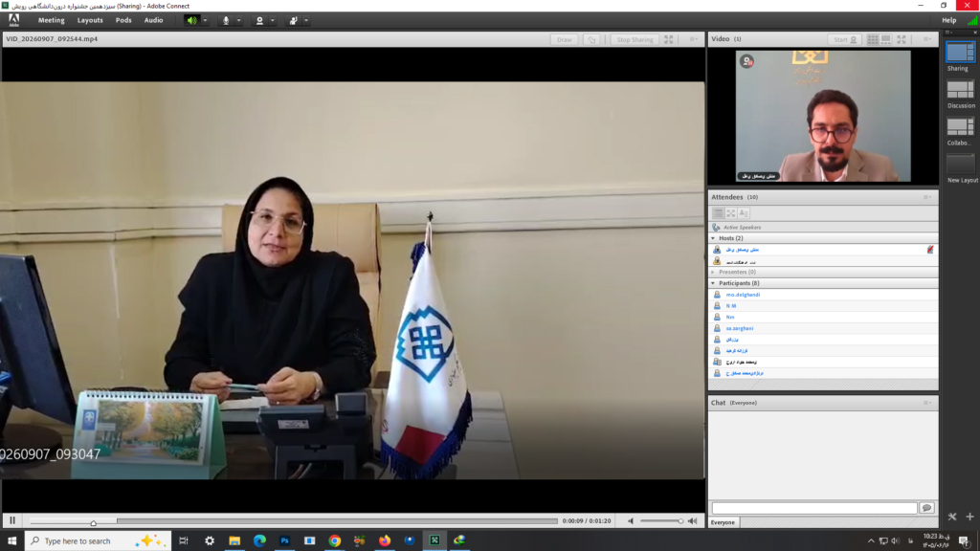The image size is (980, 551).
Task: Click the speaker audio icon in top toolbar
Action: point(191,21)
